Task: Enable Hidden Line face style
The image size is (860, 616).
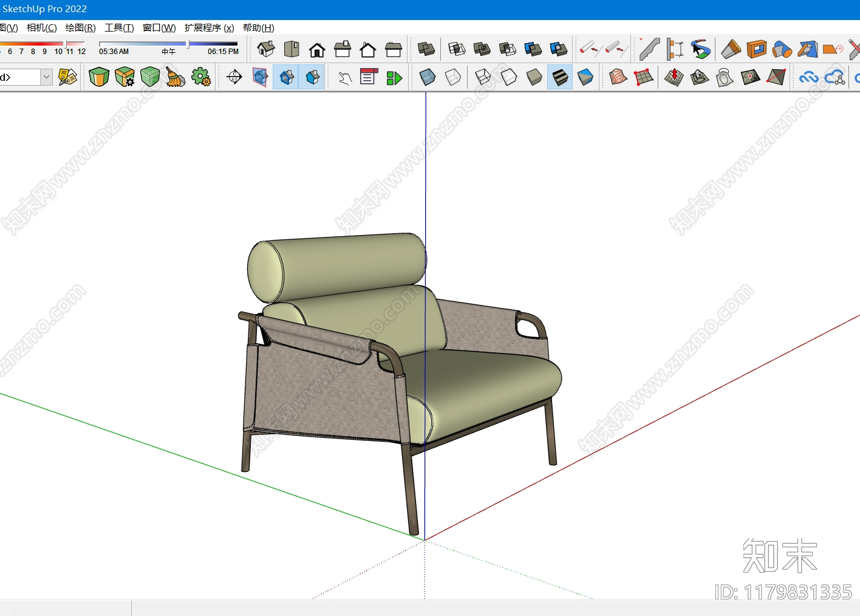Action: [x=509, y=77]
